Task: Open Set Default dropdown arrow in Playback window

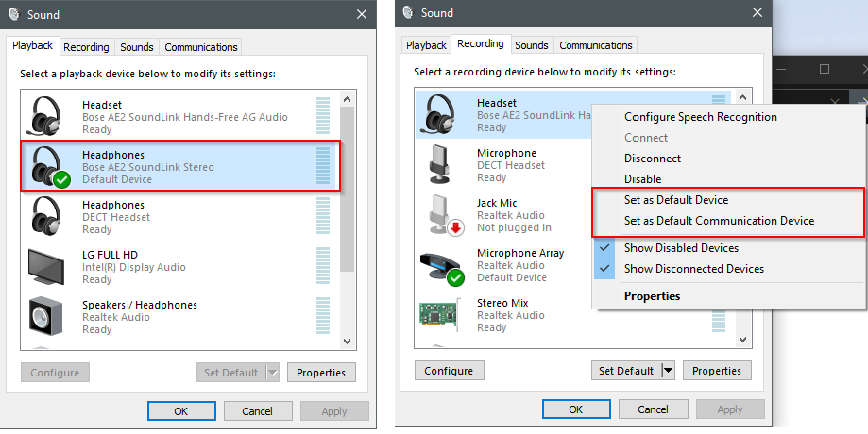Action: click(x=272, y=373)
